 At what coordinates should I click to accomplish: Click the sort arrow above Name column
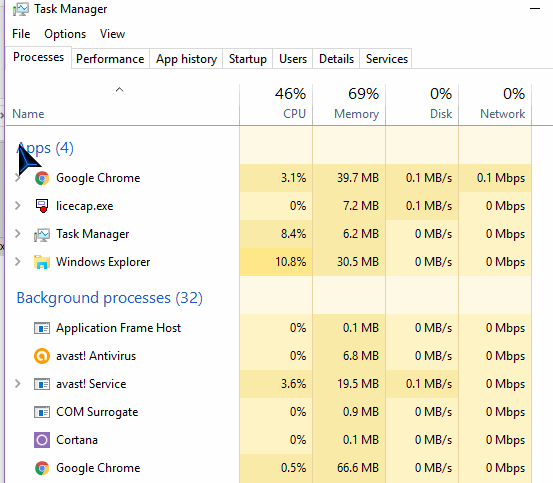pos(120,90)
